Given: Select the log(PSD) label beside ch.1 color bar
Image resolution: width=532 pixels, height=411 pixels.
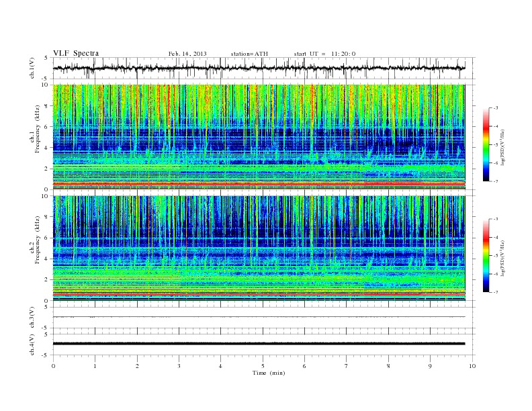Looking at the screenshot, I should [x=502, y=146].
